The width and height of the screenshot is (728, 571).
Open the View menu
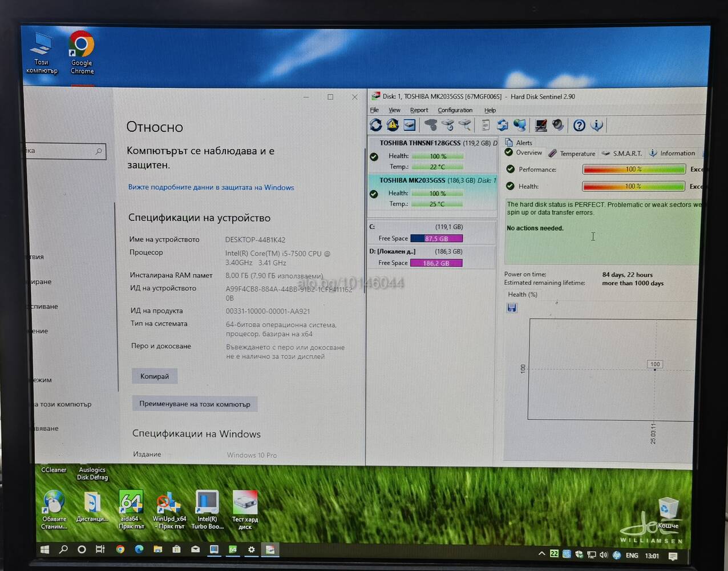point(394,110)
